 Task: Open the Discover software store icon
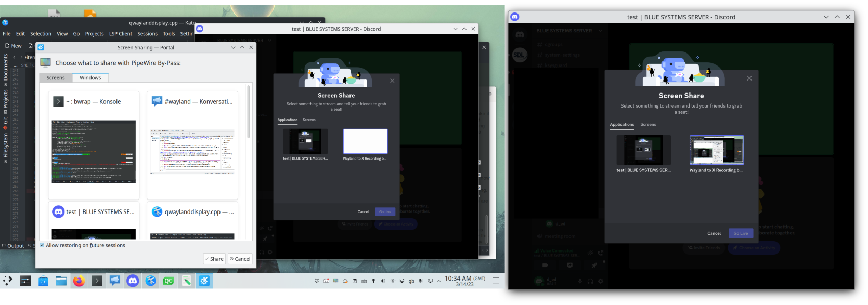[x=43, y=281]
